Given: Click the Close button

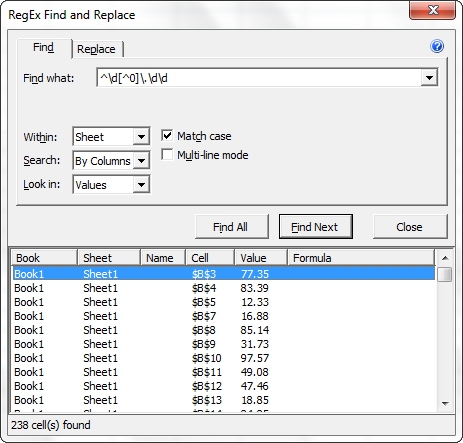Looking at the screenshot, I should tap(410, 227).
